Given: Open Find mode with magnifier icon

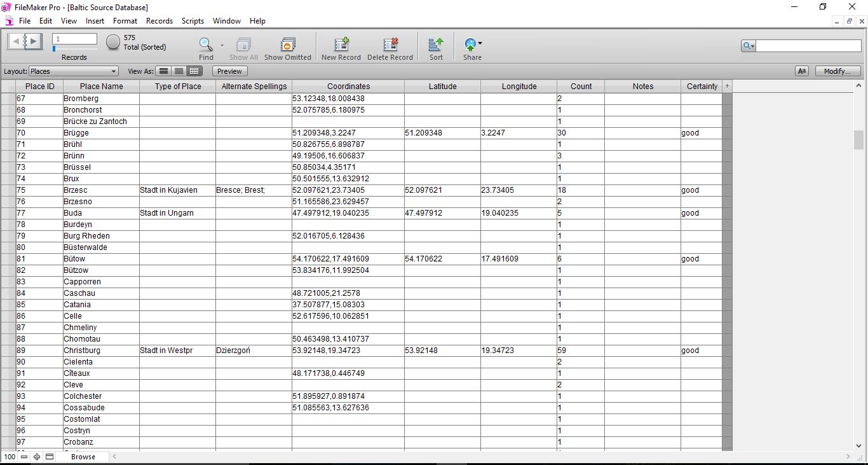Looking at the screenshot, I should point(206,44).
